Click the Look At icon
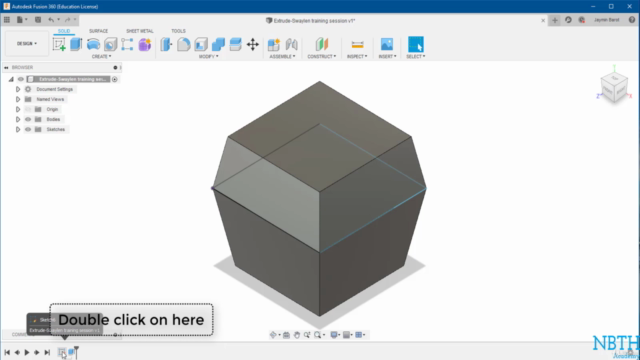 [287, 335]
